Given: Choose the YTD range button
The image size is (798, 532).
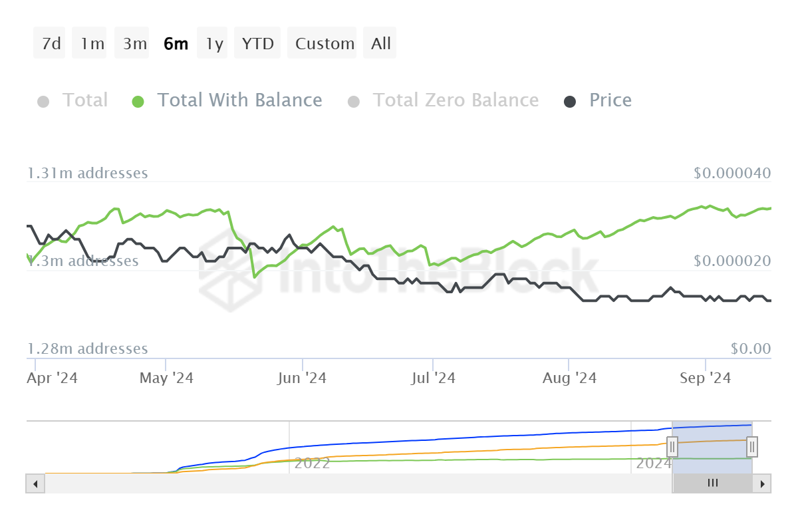Looking at the screenshot, I should (258, 44).
